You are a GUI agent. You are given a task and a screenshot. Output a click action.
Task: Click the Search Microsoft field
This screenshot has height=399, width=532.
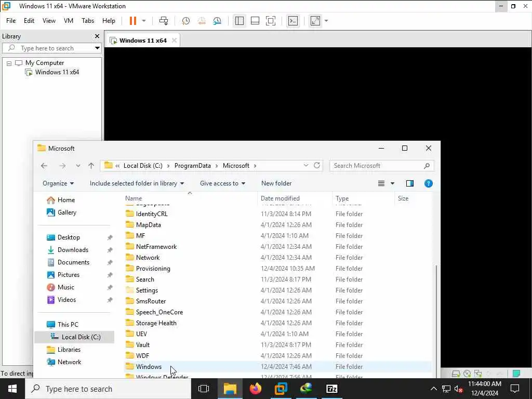(x=382, y=166)
